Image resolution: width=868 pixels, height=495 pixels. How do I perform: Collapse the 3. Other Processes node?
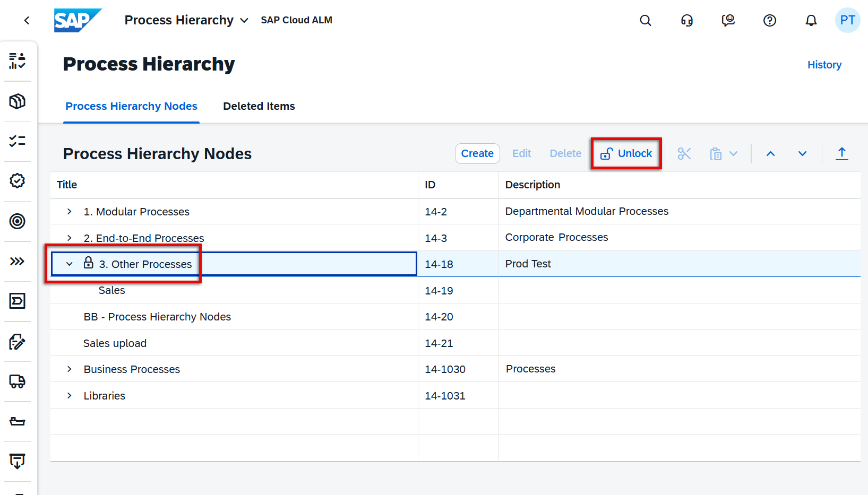tap(70, 264)
